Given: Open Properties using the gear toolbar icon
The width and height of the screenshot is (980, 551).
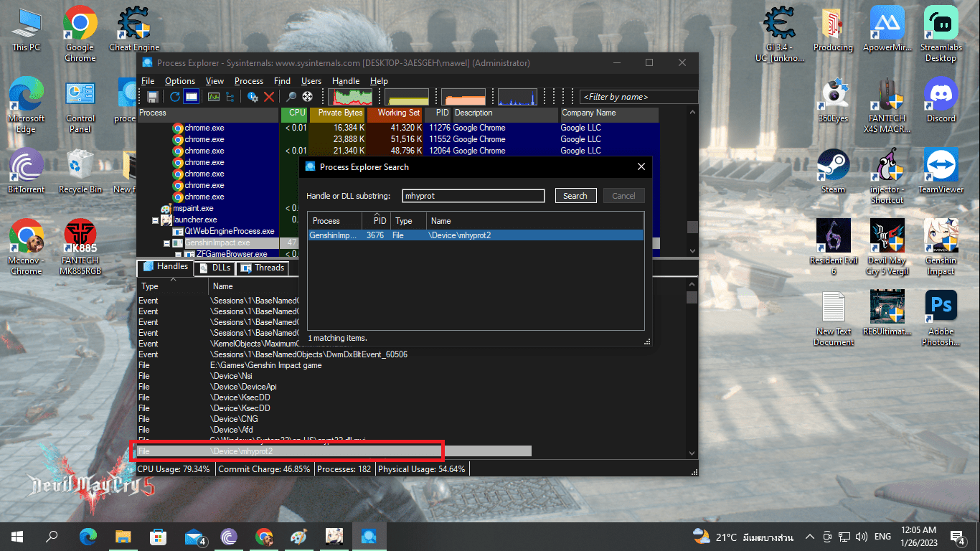Looking at the screenshot, I should tap(253, 96).
